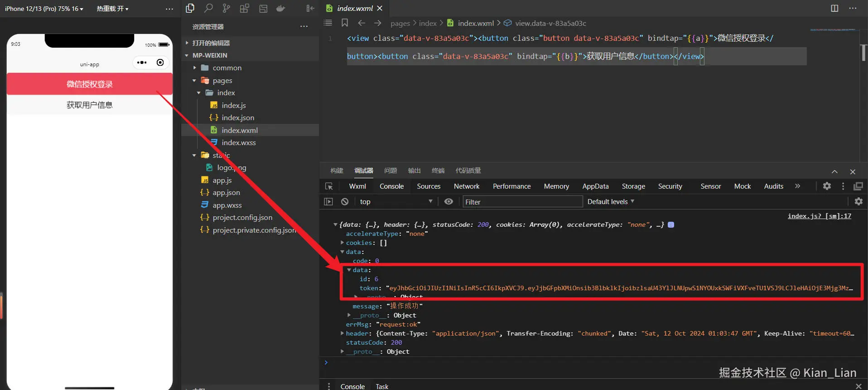Open the search icon in sidebar
Image resolution: width=868 pixels, height=390 pixels.
coord(208,8)
